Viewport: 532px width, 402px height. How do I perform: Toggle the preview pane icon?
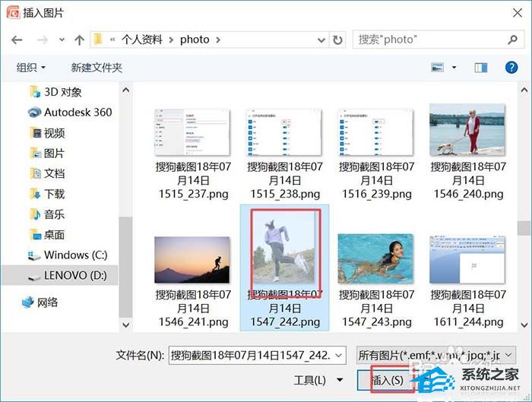tap(481, 68)
